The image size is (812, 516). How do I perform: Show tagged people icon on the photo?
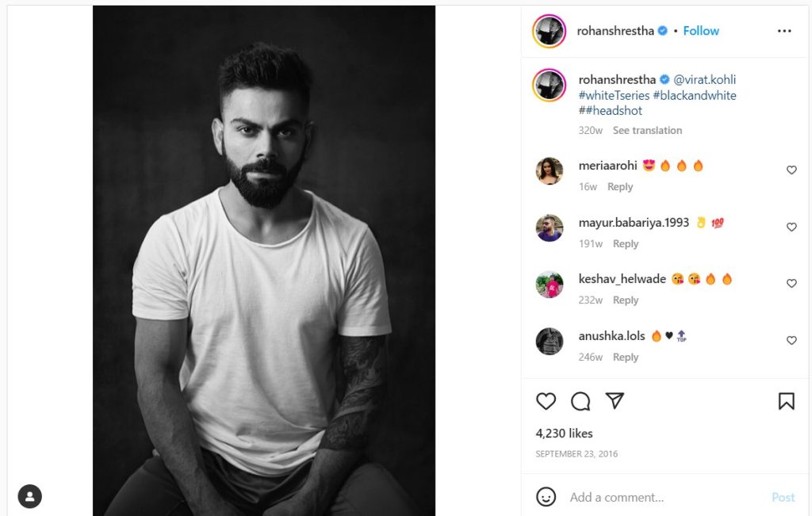click(29, 496)
